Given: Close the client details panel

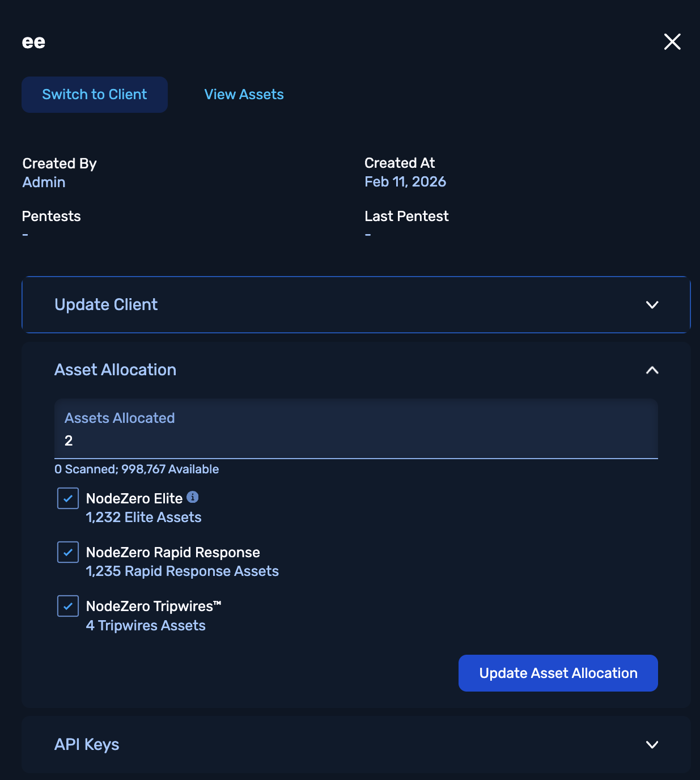Looking at the screenshot, I should point(672,41).
